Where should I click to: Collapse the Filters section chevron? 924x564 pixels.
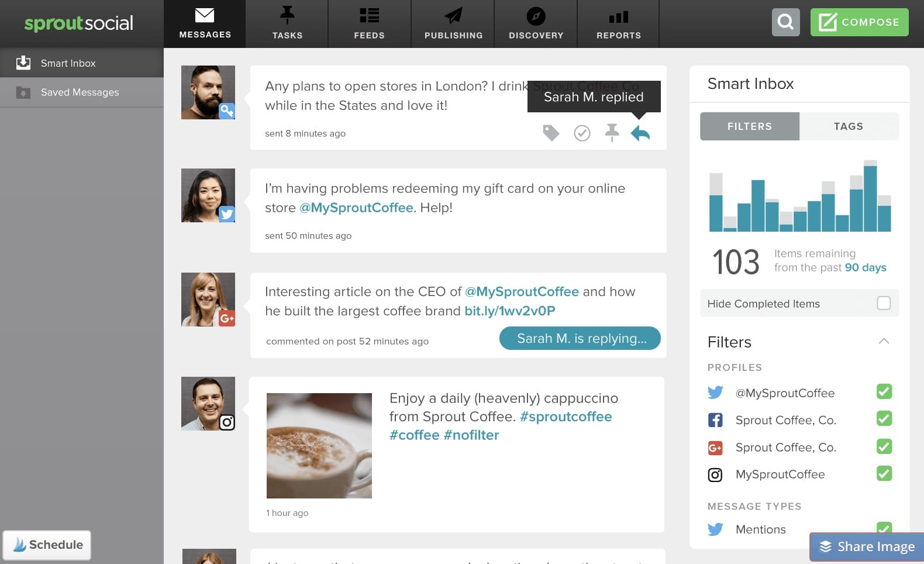884,341
